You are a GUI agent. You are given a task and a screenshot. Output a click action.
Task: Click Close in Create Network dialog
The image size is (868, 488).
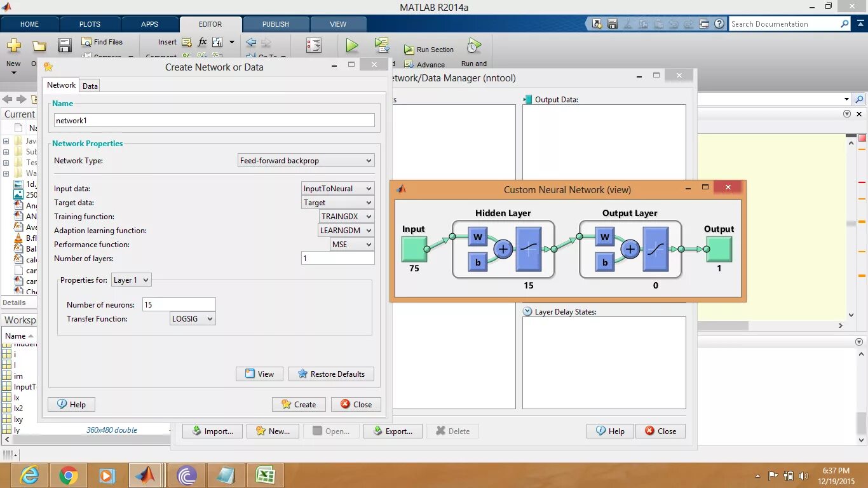[x=356, y=404]
